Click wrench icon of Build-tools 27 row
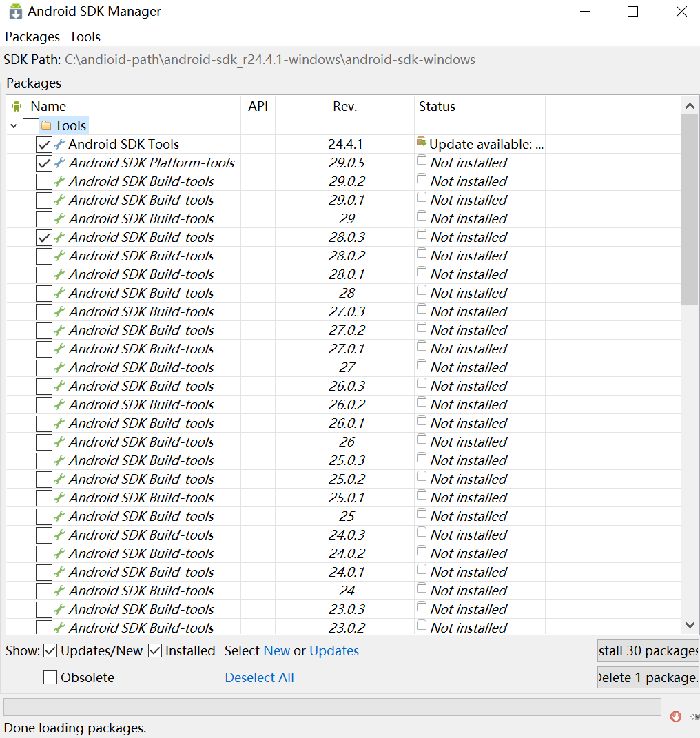Screen dimensions: 700x738 [x=59, y=367]
